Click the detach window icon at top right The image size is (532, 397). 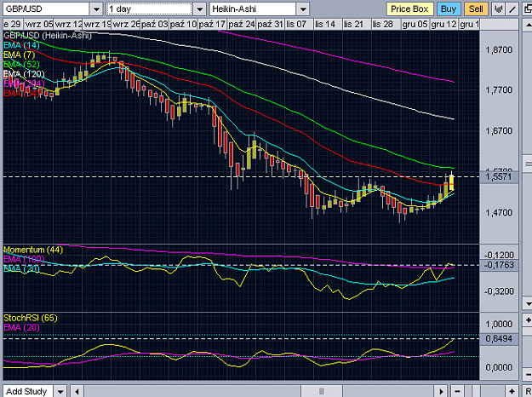point(527,9)
